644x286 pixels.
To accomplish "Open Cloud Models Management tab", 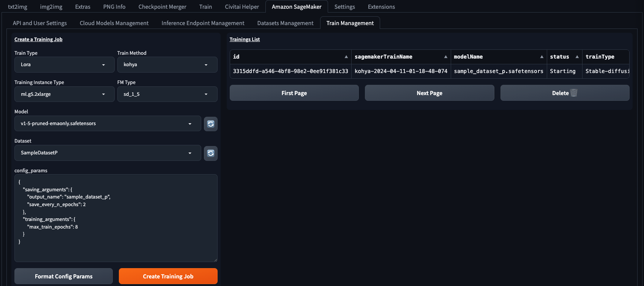I will point(114,23).
